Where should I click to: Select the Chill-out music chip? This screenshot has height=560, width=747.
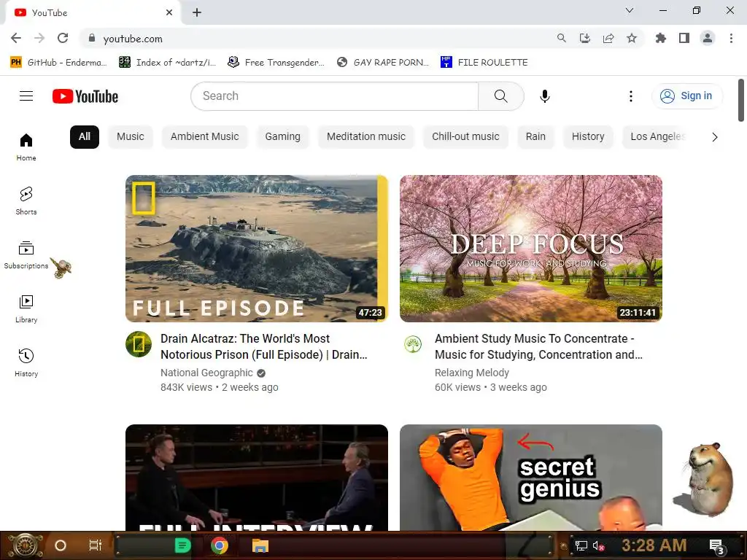click(465, 136)
